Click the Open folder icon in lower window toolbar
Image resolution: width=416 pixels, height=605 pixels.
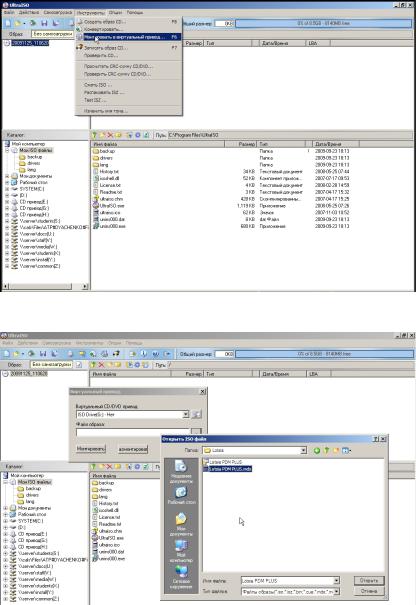tap(17, 353)
